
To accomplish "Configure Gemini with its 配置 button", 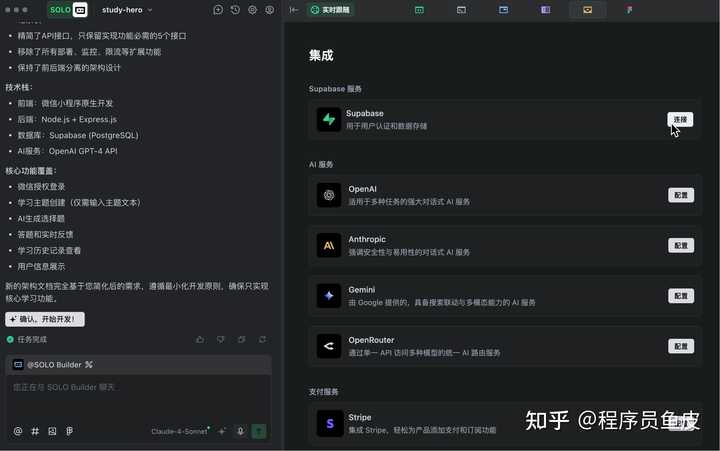I will tap(681, 296).
